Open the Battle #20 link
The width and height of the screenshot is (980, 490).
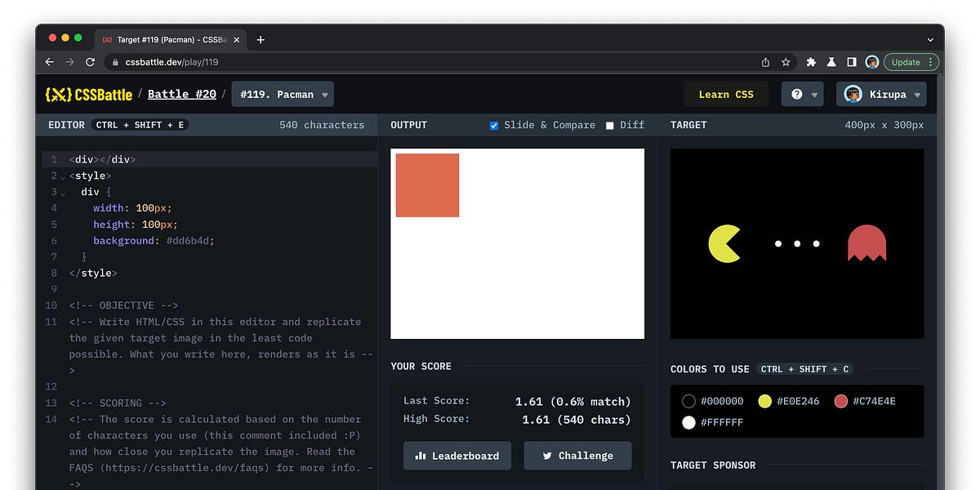(181, 93)
